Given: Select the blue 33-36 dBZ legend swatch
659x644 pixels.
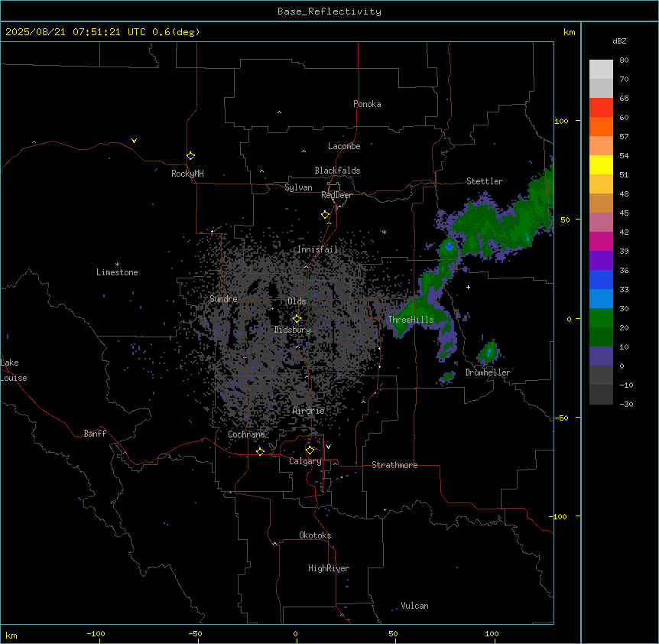Looking at the screenshot, I should point(601,279).
